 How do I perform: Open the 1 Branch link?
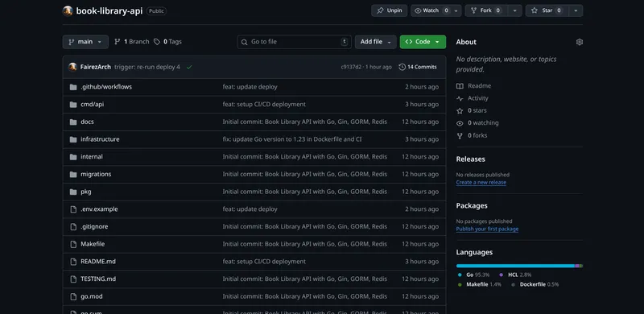132,42
